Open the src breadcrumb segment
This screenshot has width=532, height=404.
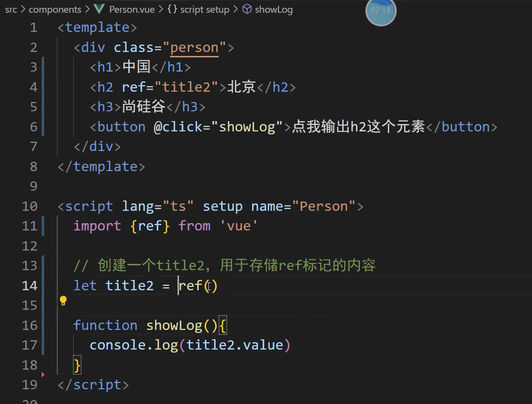[x=11, y=9]
